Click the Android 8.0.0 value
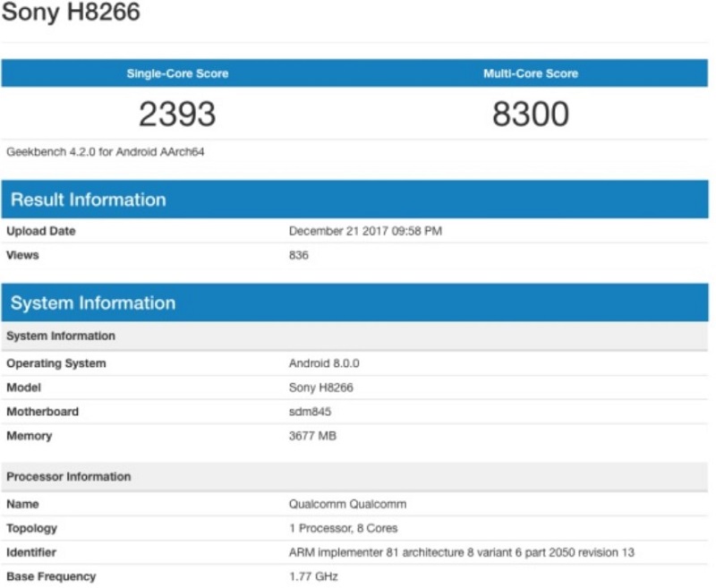Image resolution: width=716 pixels, height=588 pixels. point(324,363)
